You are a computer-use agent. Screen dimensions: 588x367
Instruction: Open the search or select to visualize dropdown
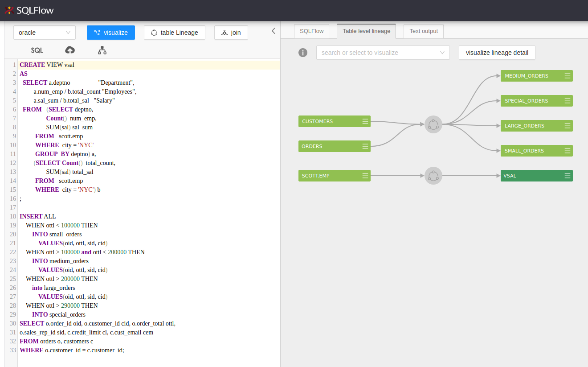tap(383, 53)
